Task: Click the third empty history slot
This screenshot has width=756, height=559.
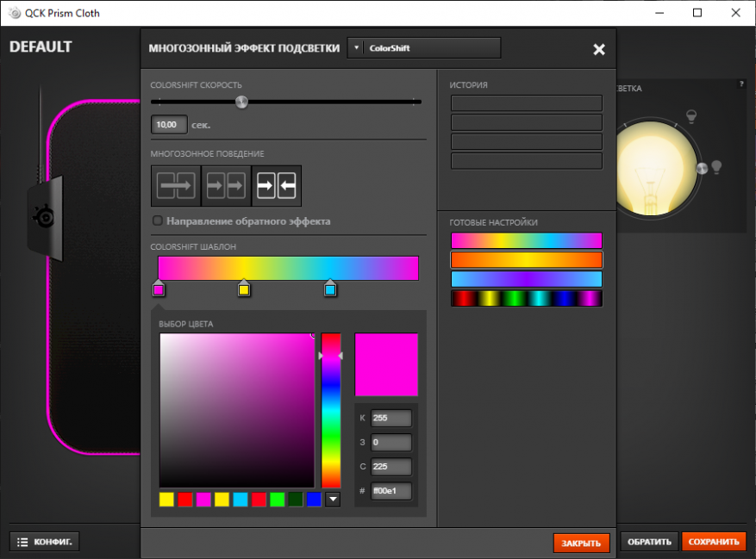Action: pyautogui.click(x=527, y=141)
